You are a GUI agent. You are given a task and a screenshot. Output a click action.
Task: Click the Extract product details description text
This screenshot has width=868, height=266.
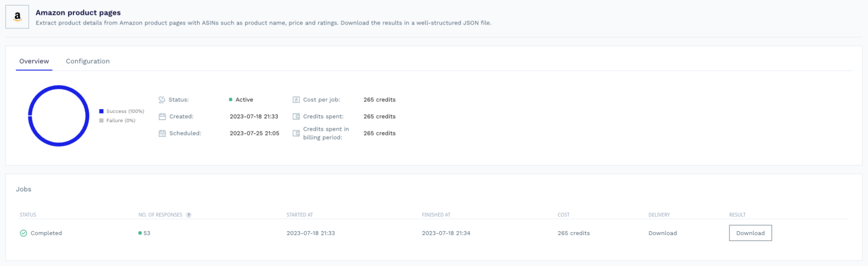pyautogui.click(x=264, y=23)
